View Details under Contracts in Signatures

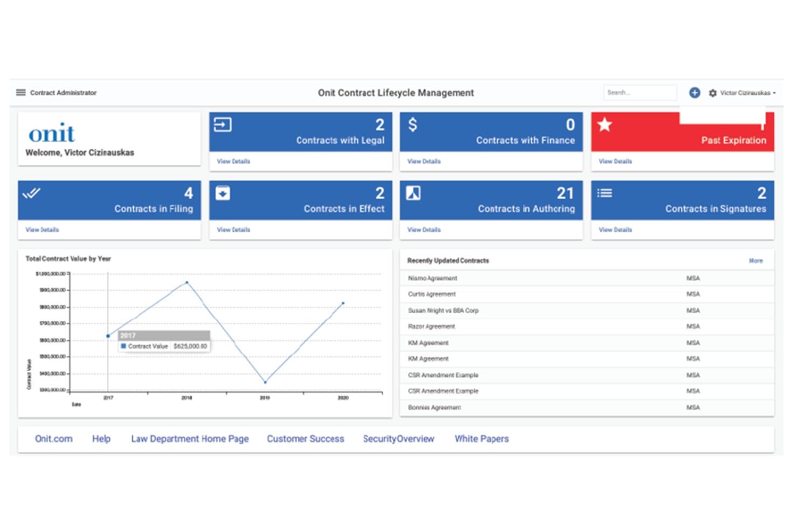coord(615,230)
